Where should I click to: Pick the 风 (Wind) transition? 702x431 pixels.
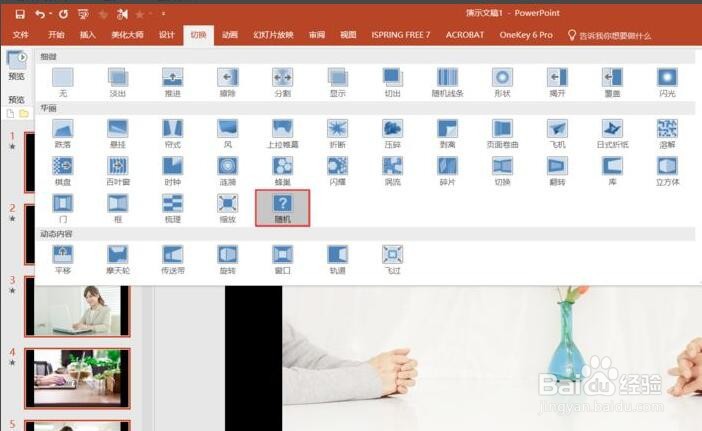tap(228, 134)
